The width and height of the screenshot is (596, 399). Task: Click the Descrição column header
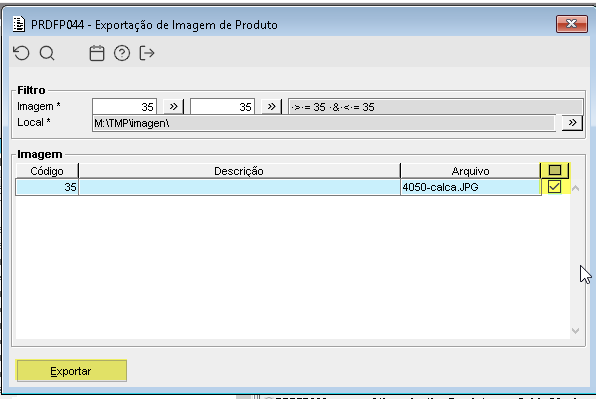coord(239,171)
